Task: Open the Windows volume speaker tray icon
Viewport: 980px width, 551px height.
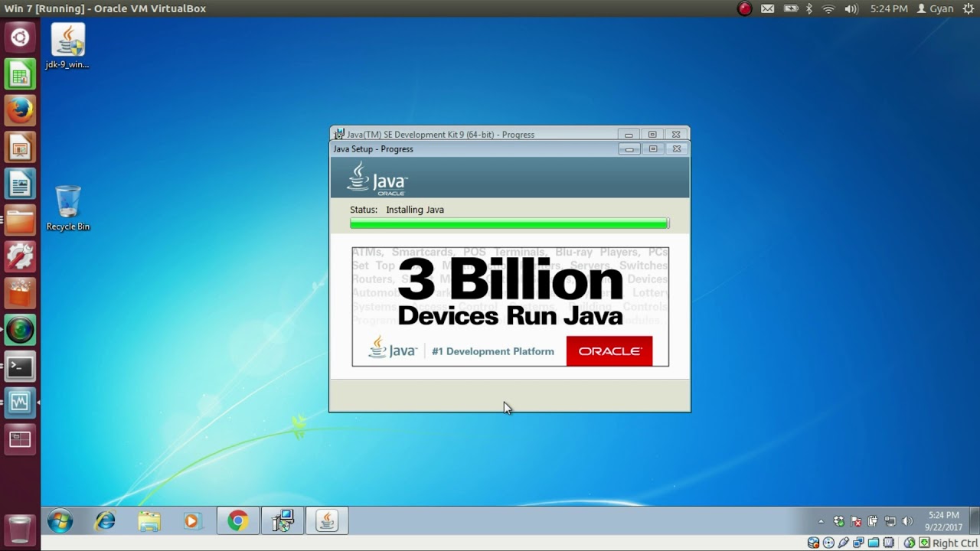Action: click(907, 522)
